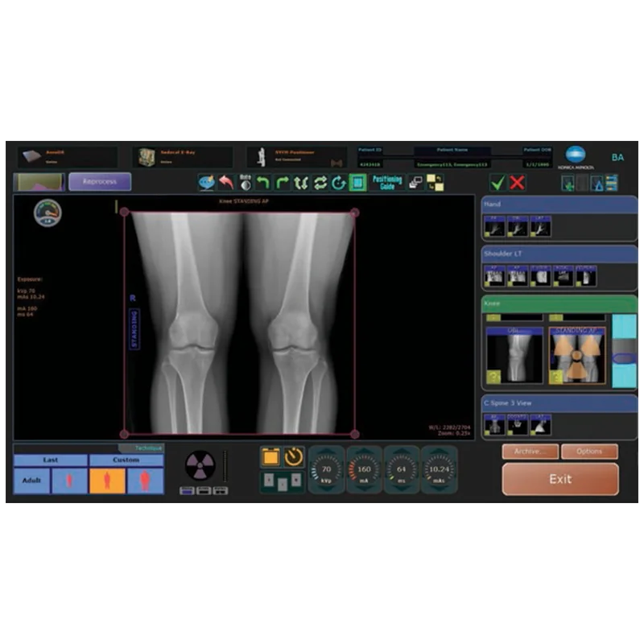Adjust the kVp dial set to 70
Screen dimensions: 644x644
pos(326,469)
